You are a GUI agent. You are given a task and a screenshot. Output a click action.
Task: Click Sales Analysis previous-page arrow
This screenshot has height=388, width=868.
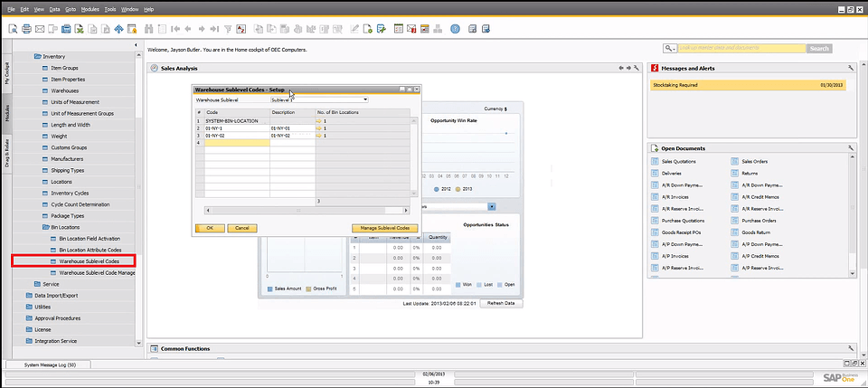pos(621,68)
